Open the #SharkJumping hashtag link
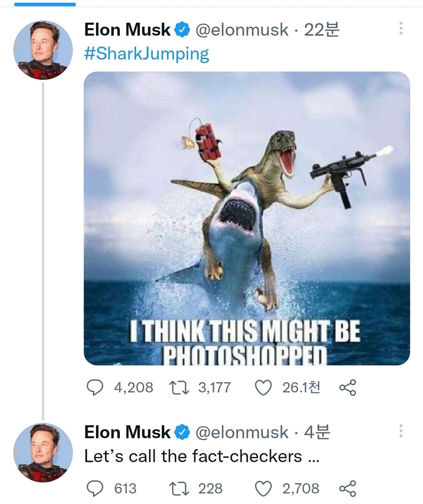Screen dimensions: 423x504 pyautogui.click(x=146, y=54)
